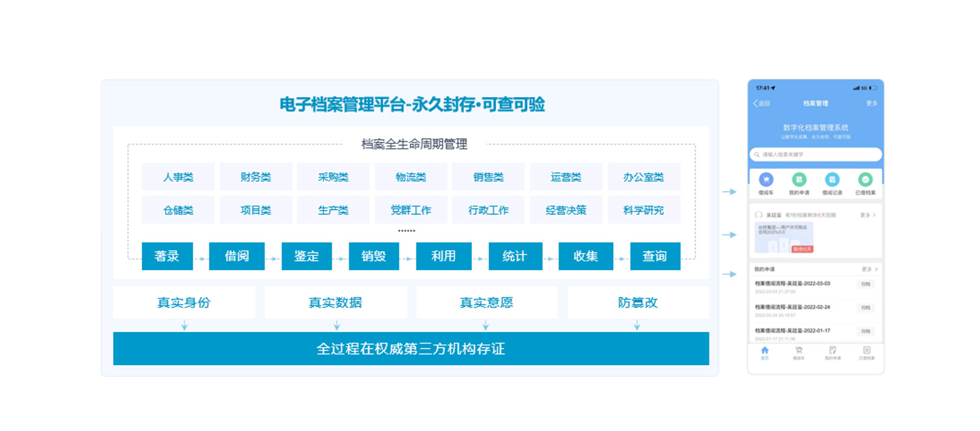Open 我的申请 green shortcut icon
The height and width of the screenshot is (431, 980).
(799, 180)
